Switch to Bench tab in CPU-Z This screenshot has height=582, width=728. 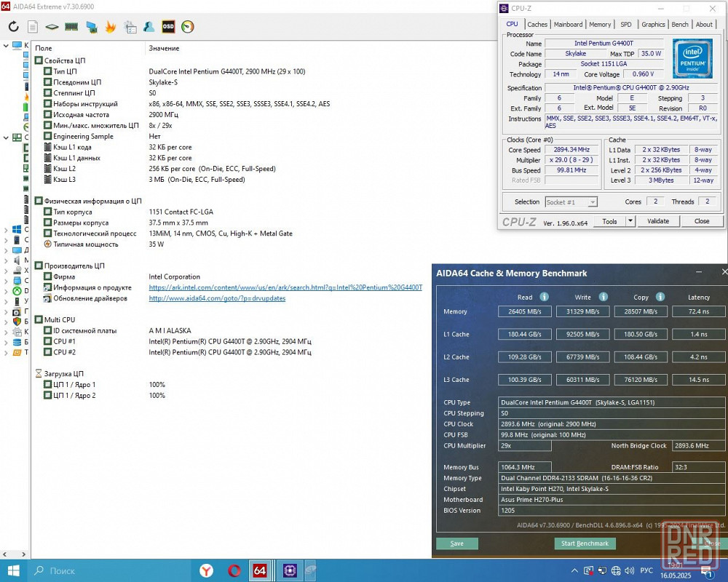680,24
